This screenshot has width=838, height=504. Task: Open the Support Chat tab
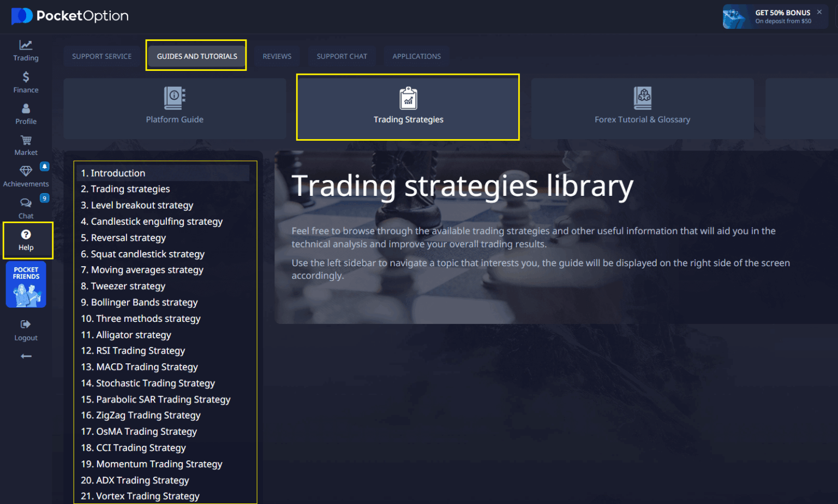coord(342,56)
